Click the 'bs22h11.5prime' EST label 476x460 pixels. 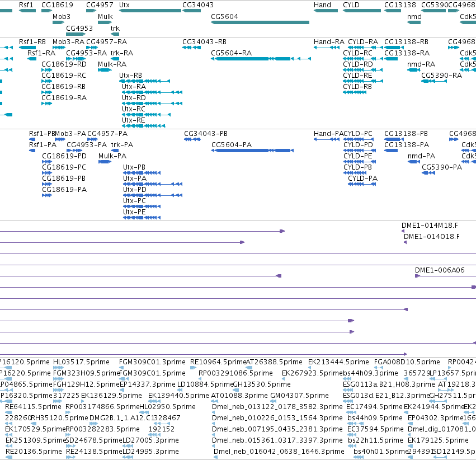point(375,440)
